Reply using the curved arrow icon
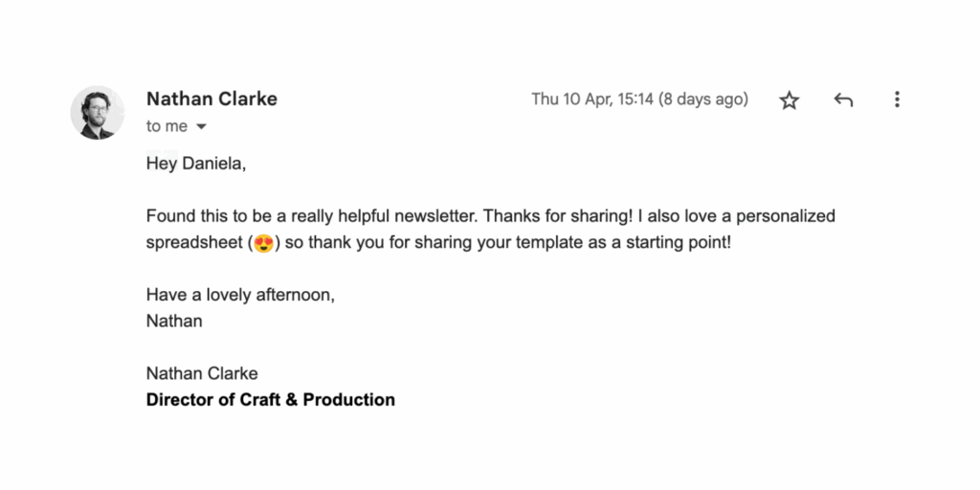The image size is (980, 490). [x=843, y=100]
